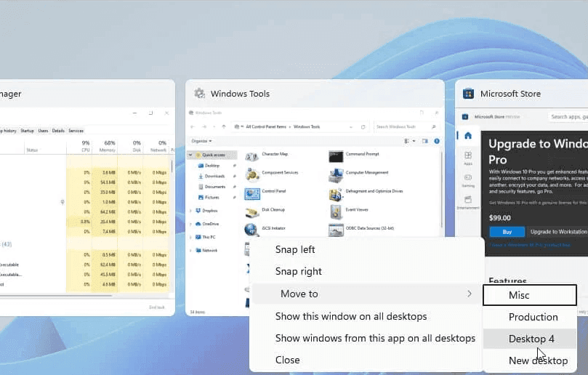Click Upgrade to Workstation button
Screen dimensions: 588x375
click(x=558, y=232)
